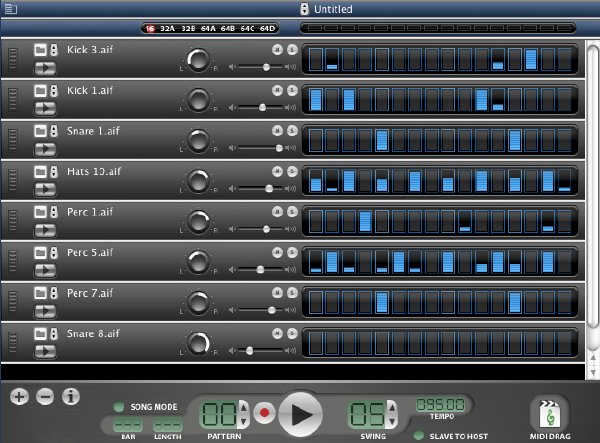The image size is (600, 443).
Task: Mute the Hats 10.aif track
Action: (x=277, y=171)
